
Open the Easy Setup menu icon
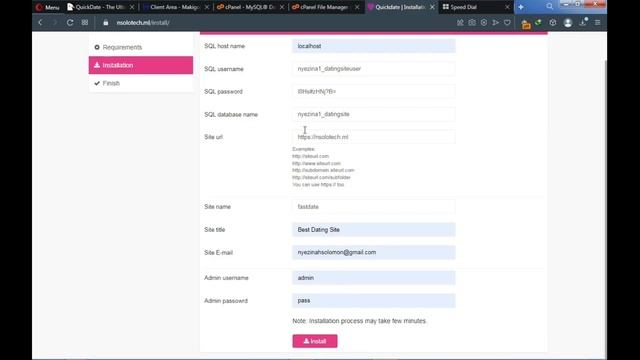(598, 23)
